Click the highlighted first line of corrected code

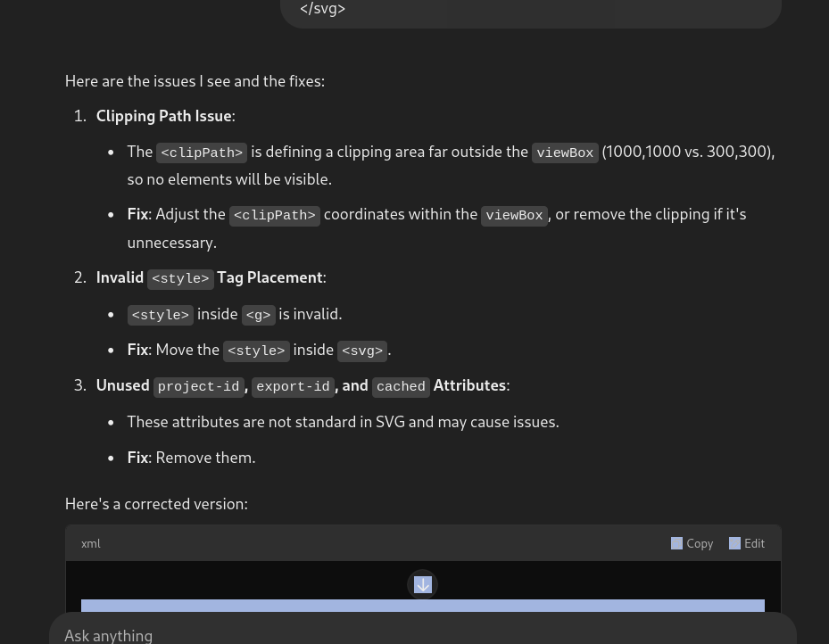pyautogui.click(x=422, y=606)
